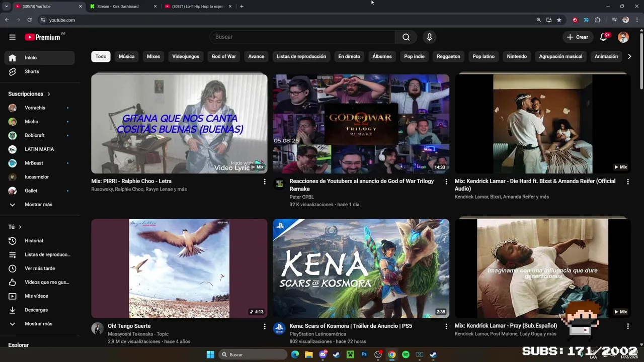Open the browser extensions puzzle icon

pyautogui.click(x=598, y=20)
